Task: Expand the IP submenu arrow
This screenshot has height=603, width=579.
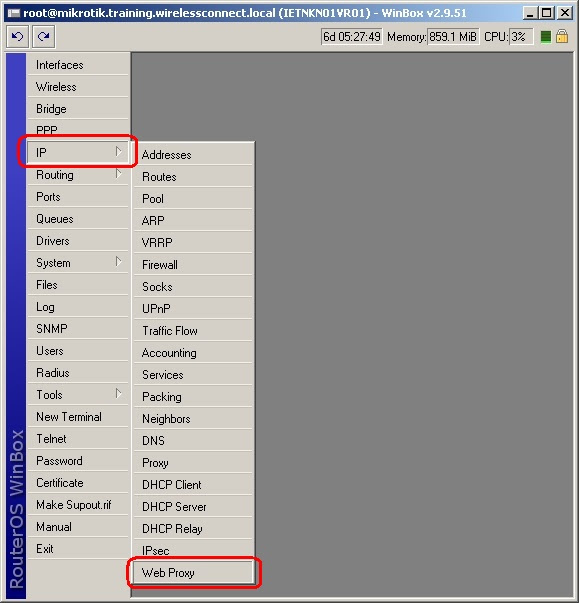Action: 118,152
